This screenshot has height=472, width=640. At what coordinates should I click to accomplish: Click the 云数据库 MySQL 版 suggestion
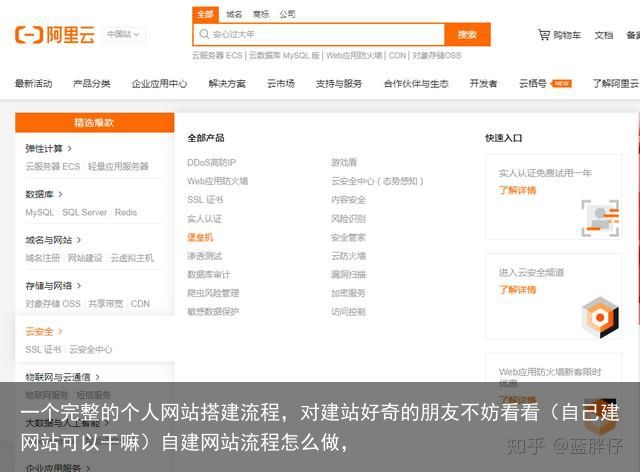pos(284,56)
